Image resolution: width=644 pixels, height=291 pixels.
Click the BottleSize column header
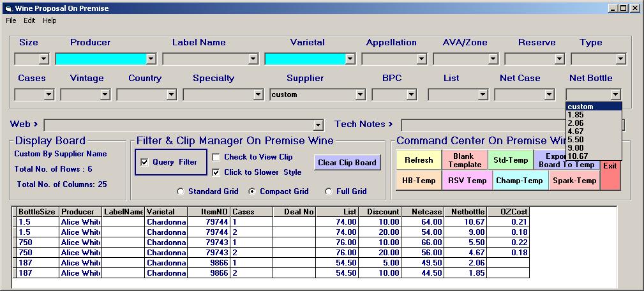[x=38, y=212]
